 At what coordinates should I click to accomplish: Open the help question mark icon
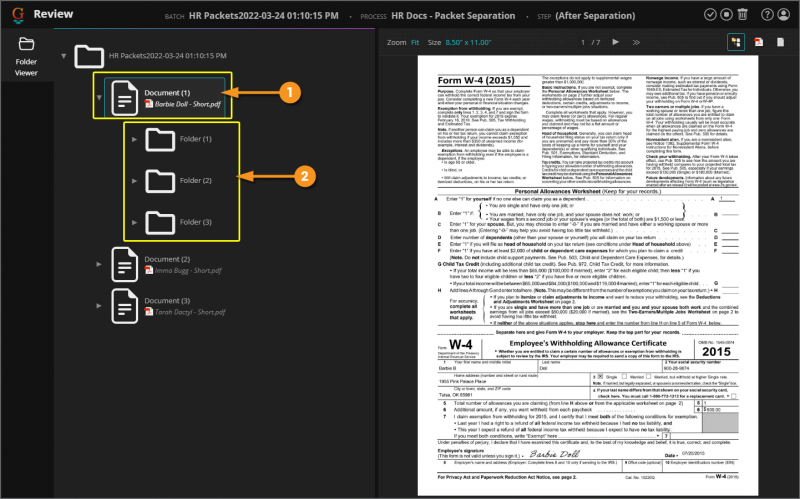767,15
